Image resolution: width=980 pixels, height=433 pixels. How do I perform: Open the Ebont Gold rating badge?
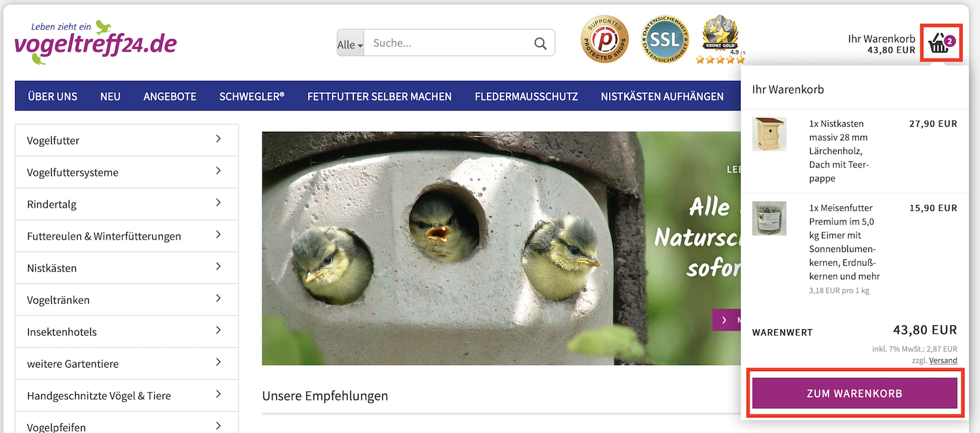click(x=720, y=39)
